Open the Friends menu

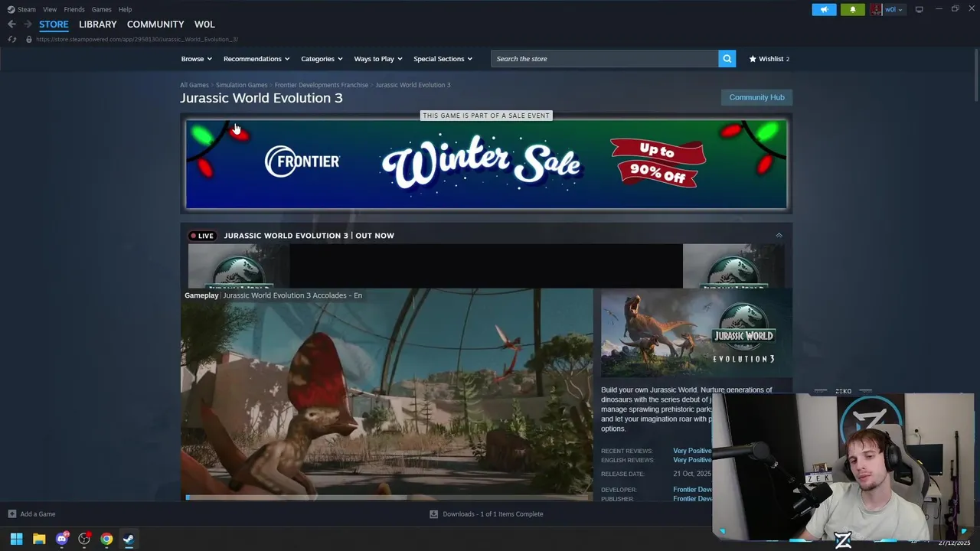click(x=74, y=9)
